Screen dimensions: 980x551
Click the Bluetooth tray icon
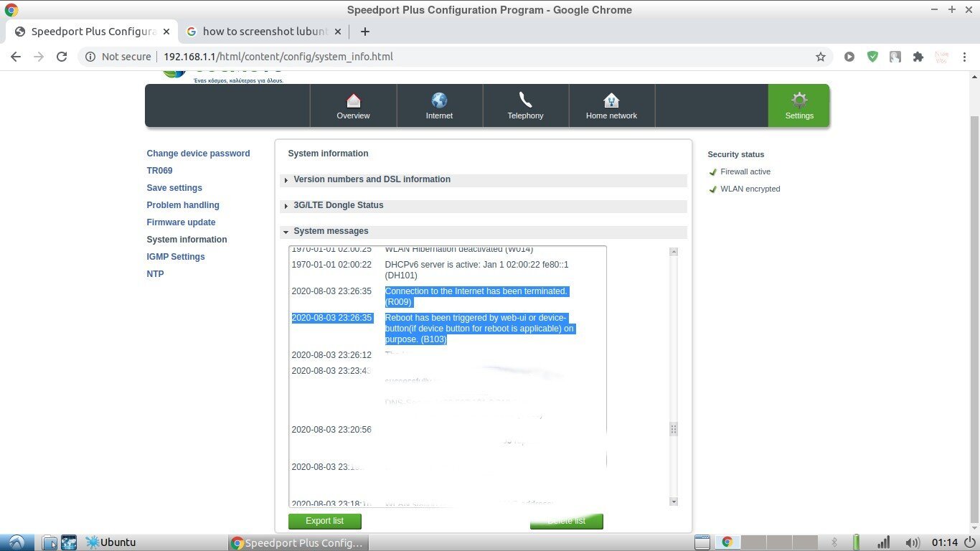(834, 542)
